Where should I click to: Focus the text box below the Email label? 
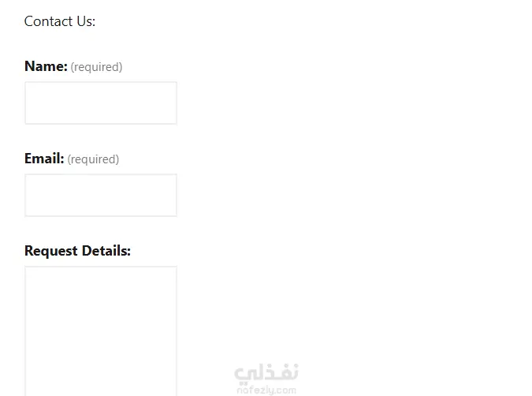[101, 196]
